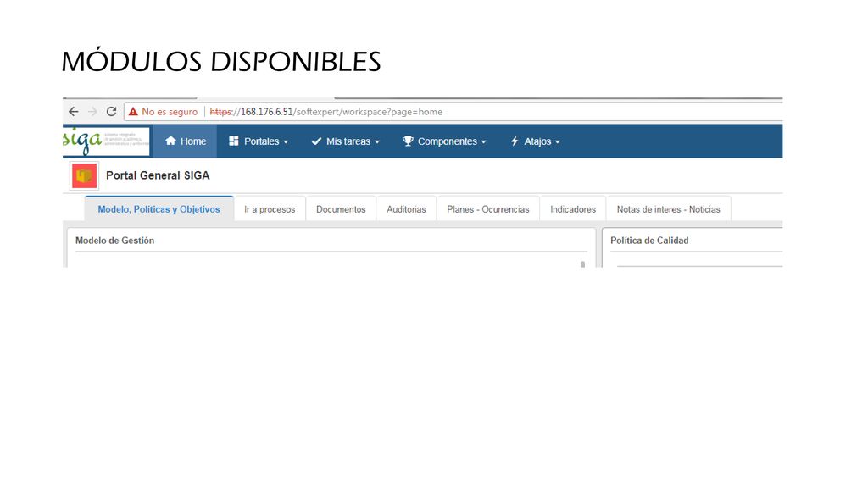The image size is (868, 488).
Task: Click the SIGA logo
Action: click(106, 141)
